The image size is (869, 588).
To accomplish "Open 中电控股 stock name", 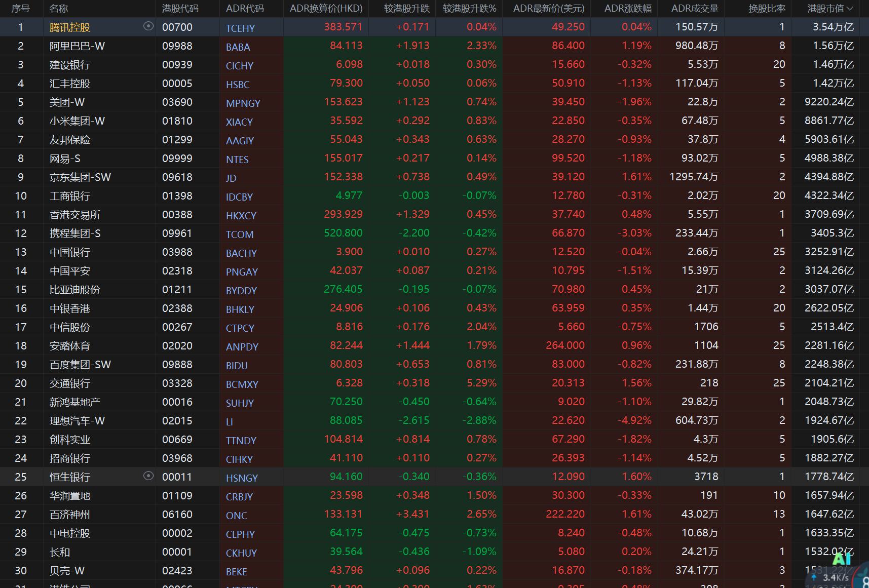I will pyautogui.click(x=70, y=533).
